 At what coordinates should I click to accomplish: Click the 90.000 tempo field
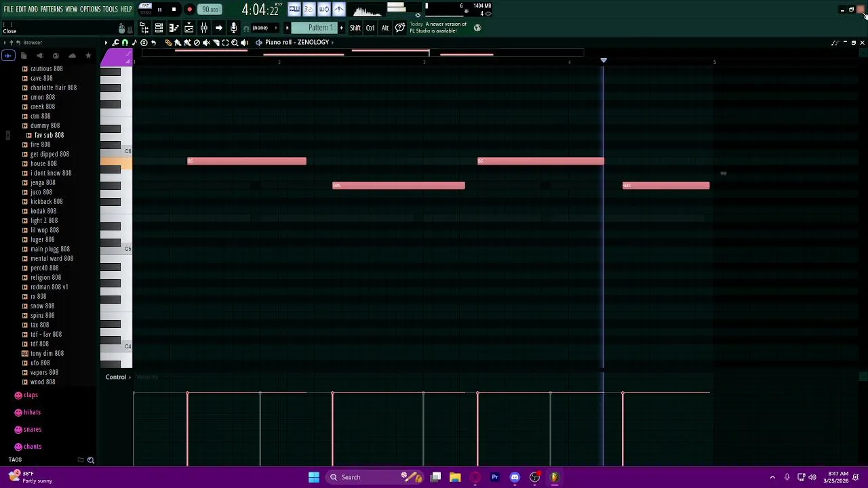(210, 9)
